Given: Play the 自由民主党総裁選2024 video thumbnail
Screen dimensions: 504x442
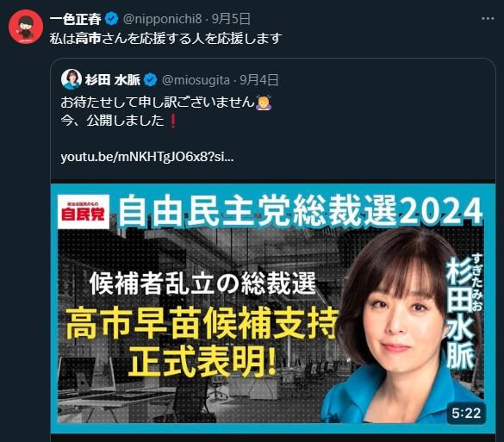Looking at the screenshot, I should point(273,308).
